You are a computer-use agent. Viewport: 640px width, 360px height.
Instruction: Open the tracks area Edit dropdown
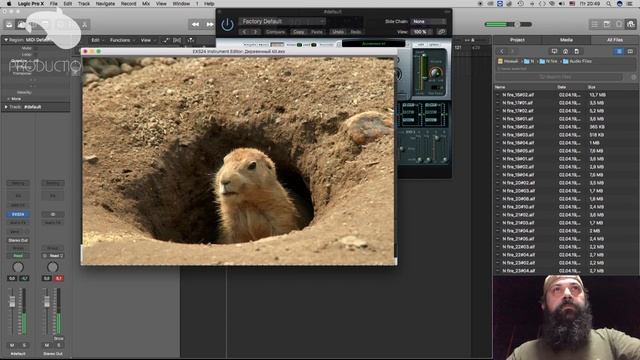(97, 40)
